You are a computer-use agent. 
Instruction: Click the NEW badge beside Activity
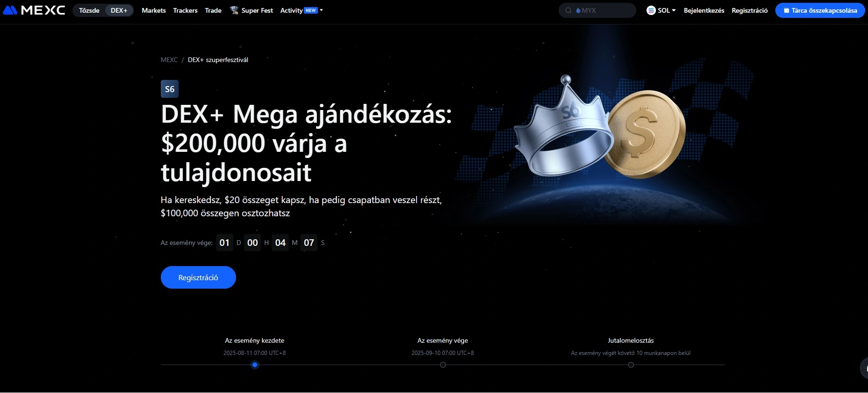pos(311,10)
